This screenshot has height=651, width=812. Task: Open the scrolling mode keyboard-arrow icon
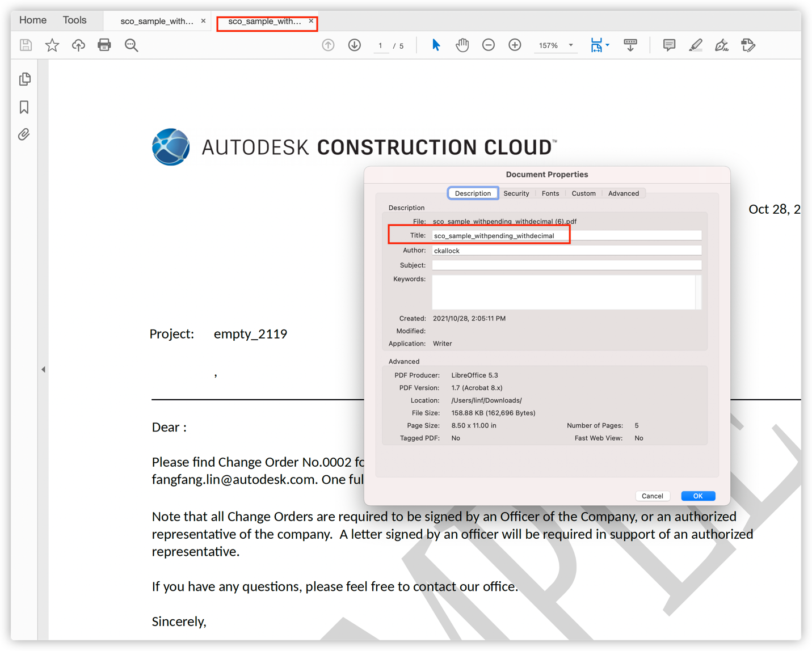pyautogui.click(x=630, y=45)
